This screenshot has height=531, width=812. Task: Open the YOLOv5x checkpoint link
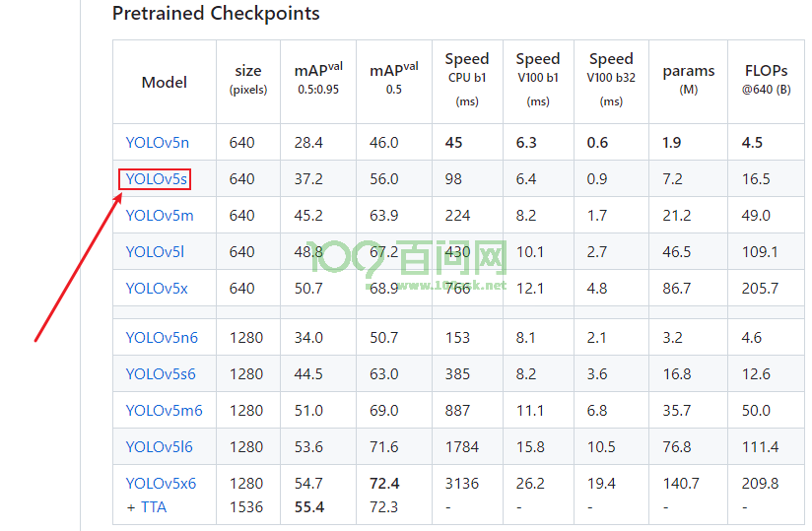(x=157, y=289)
